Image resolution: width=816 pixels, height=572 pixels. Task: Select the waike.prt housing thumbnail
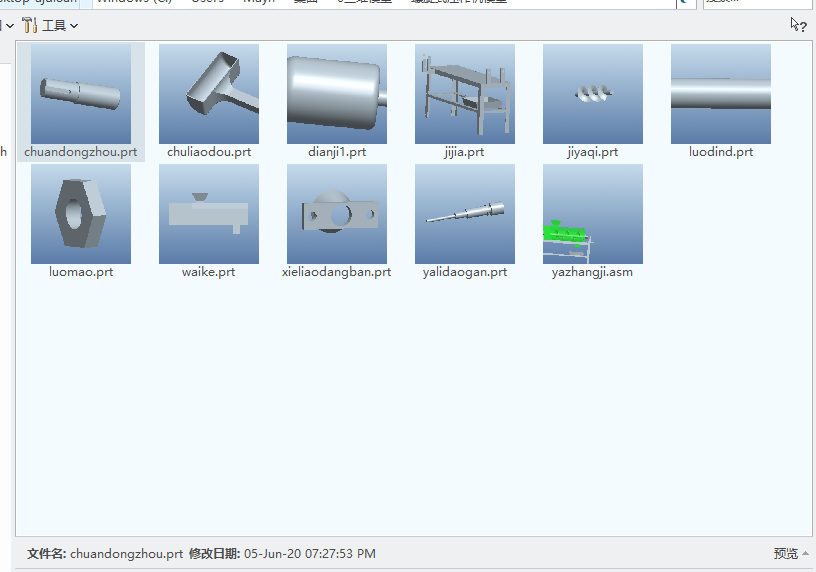[x=209, y=214]
